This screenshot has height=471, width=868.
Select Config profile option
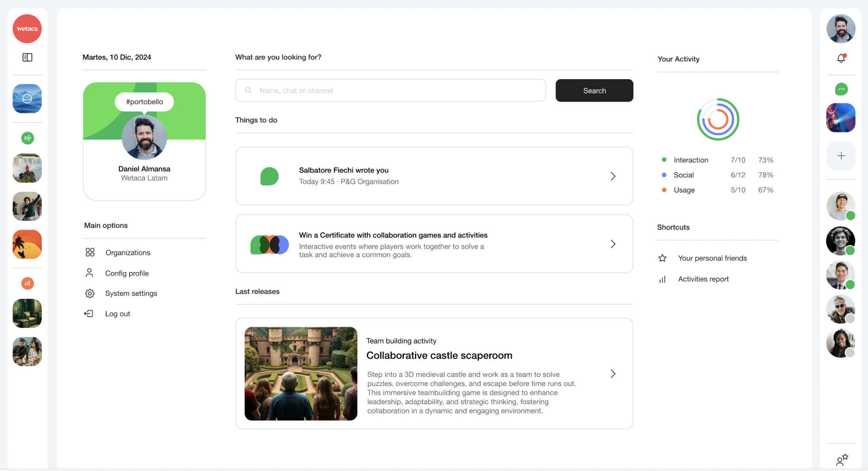coord(127,273)
